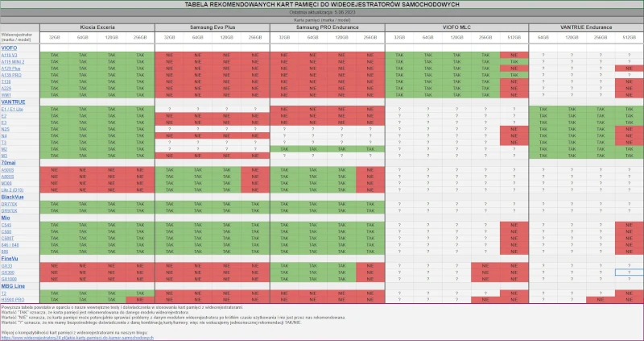
Task: Select the 512GB header under VIOFO MLC
Action: pyautogui.click(x=514, y=37)
